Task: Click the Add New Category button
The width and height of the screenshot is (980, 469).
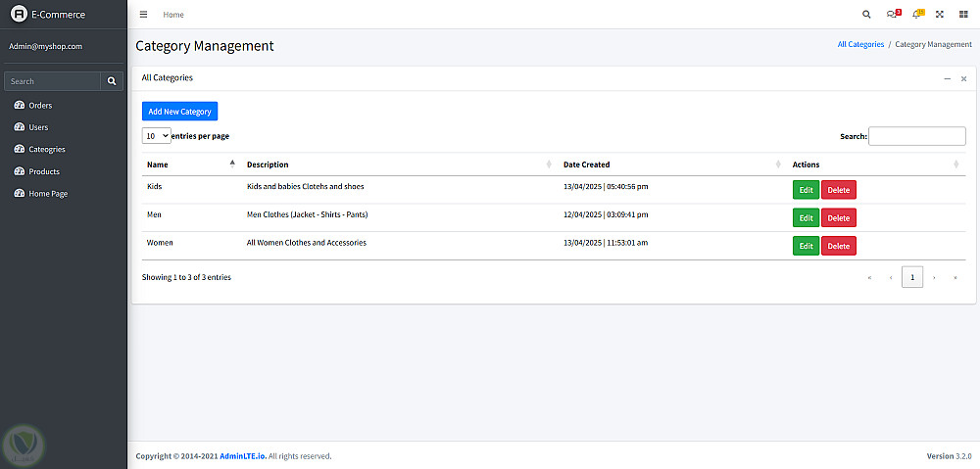Action: 179,112
